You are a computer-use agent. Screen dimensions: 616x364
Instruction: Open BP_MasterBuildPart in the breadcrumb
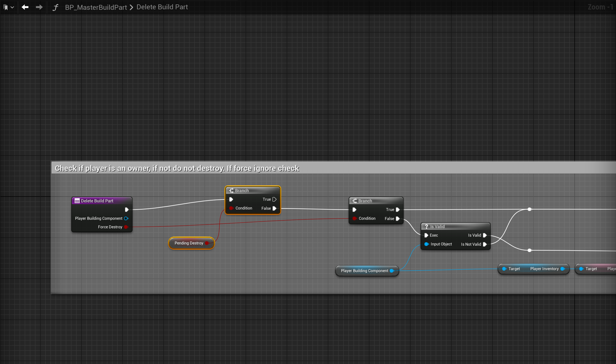[x=96, y=7]
